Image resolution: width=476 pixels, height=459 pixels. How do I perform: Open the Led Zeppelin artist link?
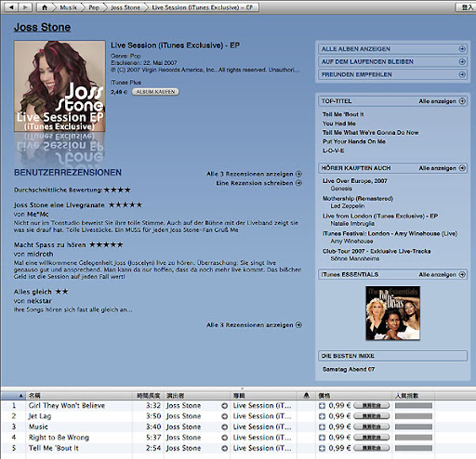[x=348, y=206]
